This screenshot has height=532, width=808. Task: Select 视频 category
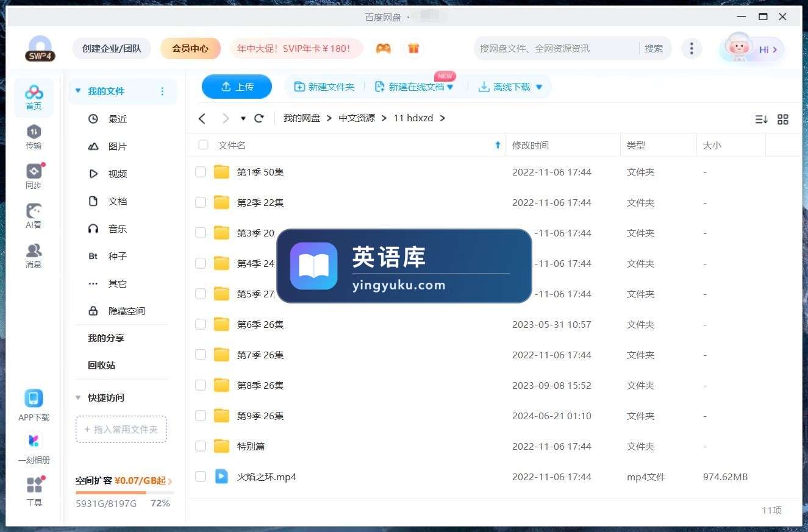pyautogui.click(x=118, y=174)
